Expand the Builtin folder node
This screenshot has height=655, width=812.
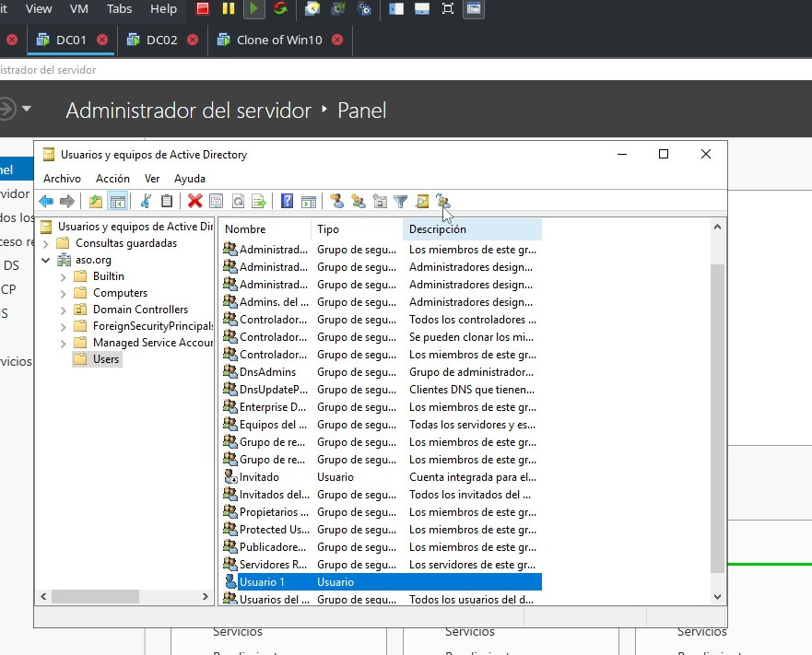(63, 276)
